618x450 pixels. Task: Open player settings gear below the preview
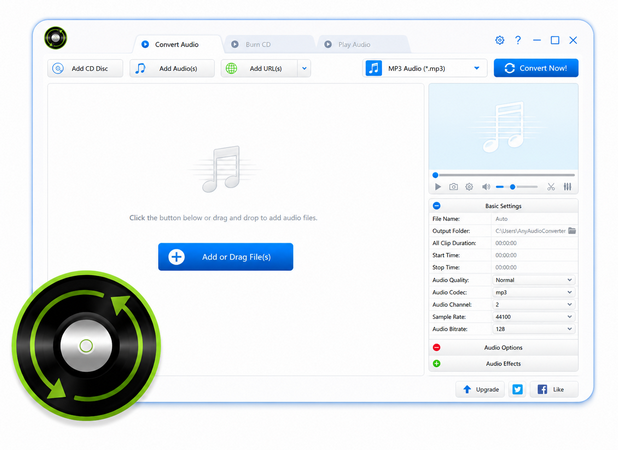tap(469, 187)
